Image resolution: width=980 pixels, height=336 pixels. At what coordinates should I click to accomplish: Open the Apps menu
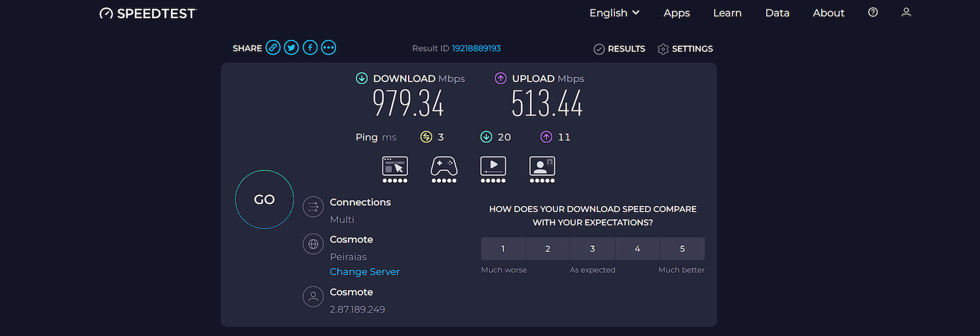point(677,13)
